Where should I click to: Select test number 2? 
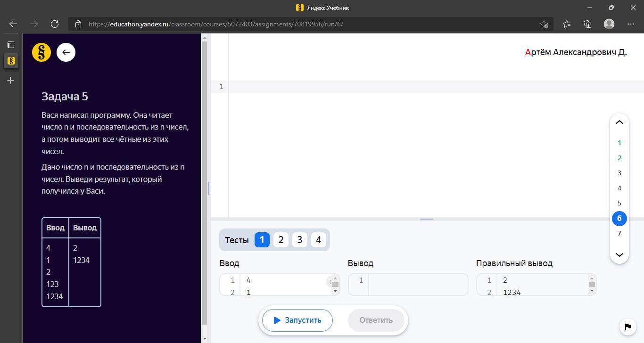[x=281, y=240]
